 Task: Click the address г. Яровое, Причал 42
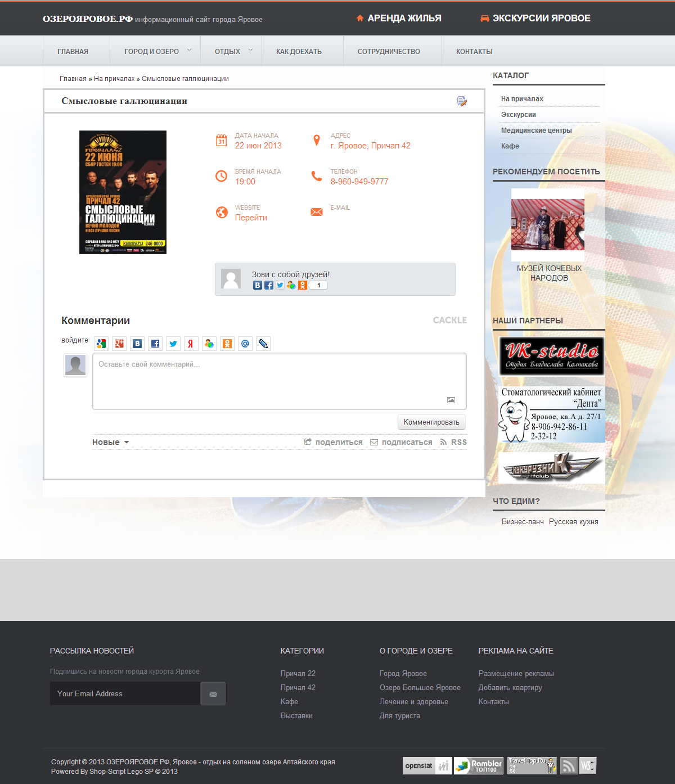point(371,146)
